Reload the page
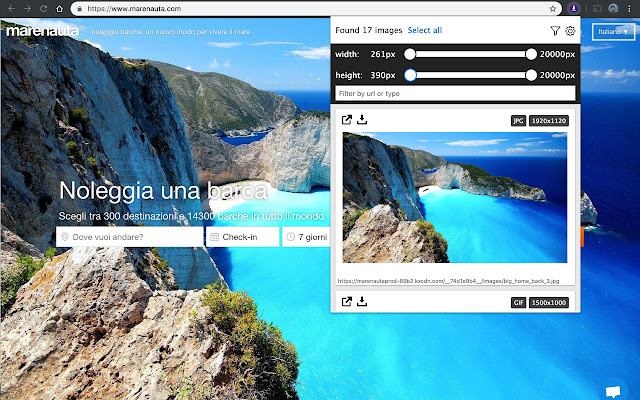640x400 pixels. pos(44,8)
